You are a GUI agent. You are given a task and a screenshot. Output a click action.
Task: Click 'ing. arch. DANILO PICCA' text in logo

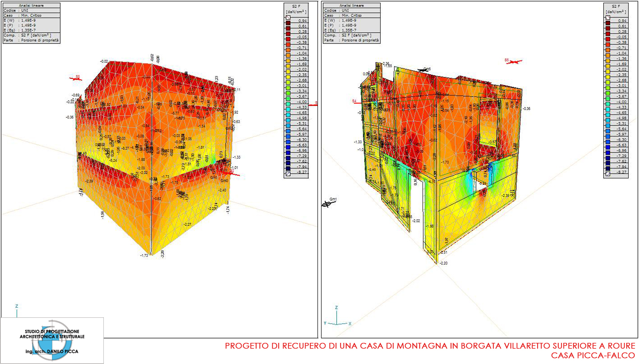click(x=52, y=352)
